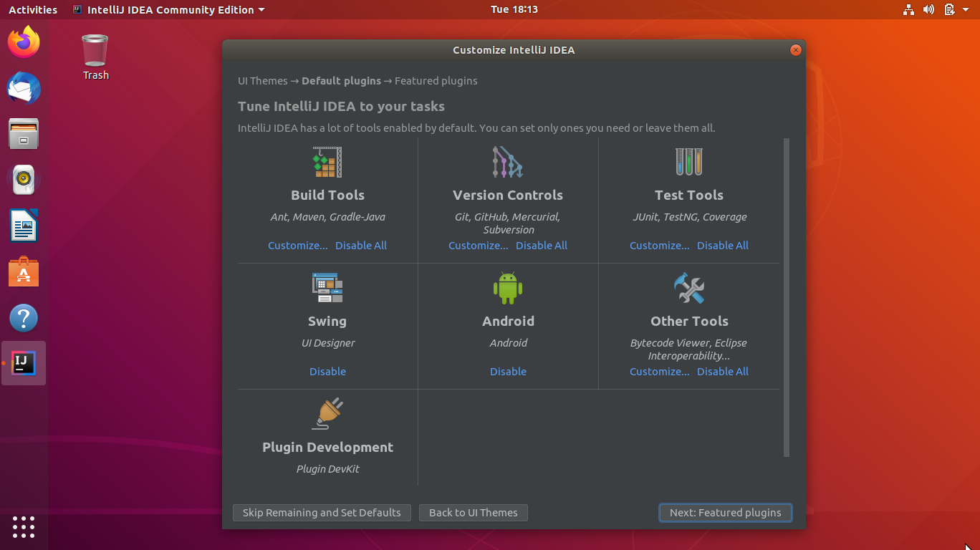Open IntelliJ IDEA Community Edition app menu
The height and width of the screenshot is (550, 980).
(x=169, y=9)
